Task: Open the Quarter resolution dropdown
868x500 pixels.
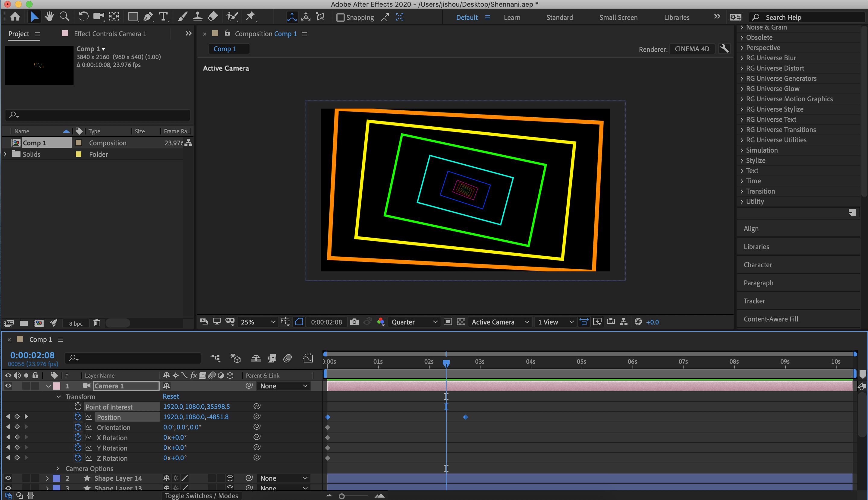Action: (414, 322)
